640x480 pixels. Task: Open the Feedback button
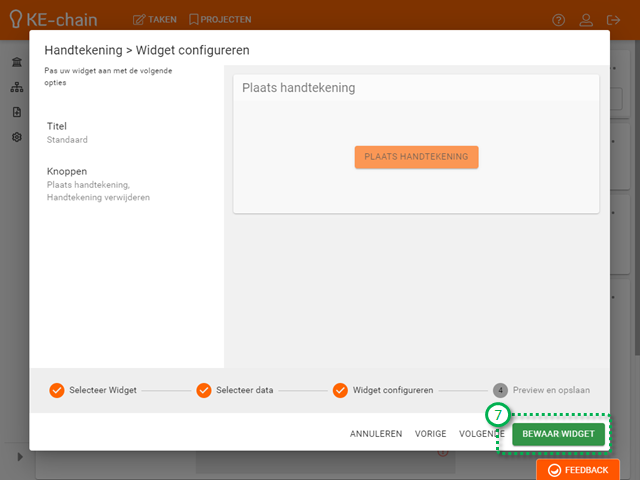pos(577,469)
